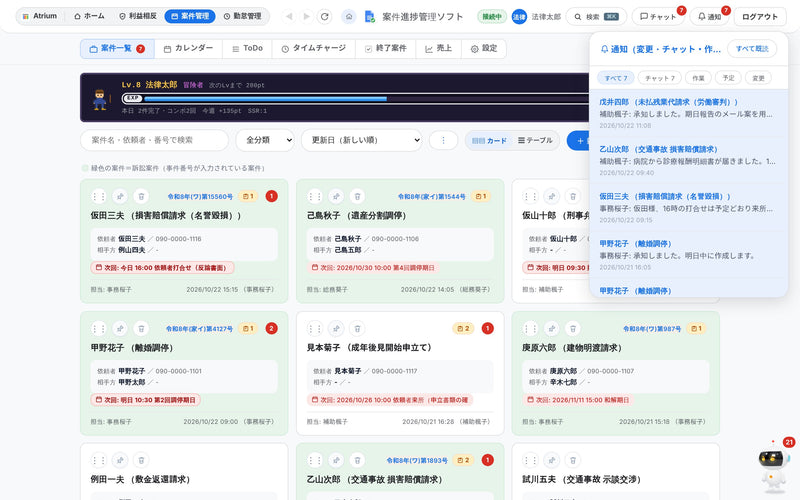Open the カレンダー tab
This screenshot has width=800, height=500.
coord(189,48)
